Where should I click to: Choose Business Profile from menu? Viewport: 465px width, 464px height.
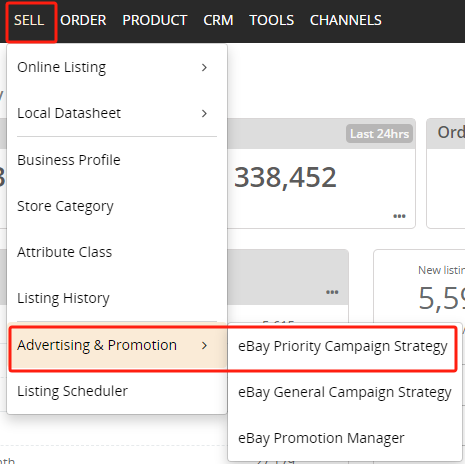[117, 160]
